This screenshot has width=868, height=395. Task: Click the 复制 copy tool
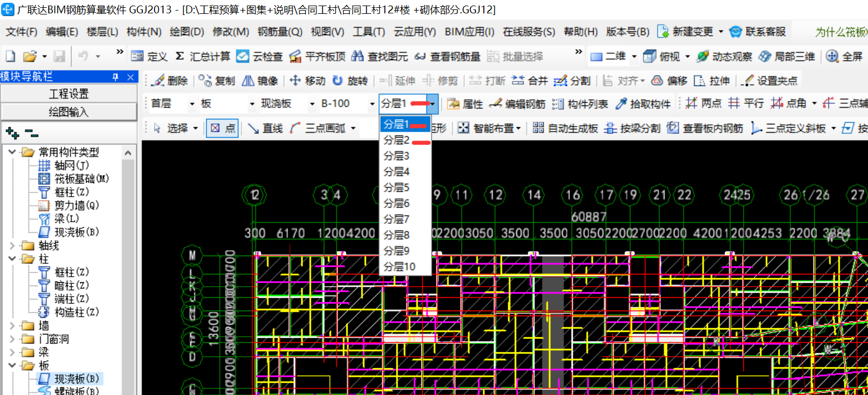tap(217, 81)
